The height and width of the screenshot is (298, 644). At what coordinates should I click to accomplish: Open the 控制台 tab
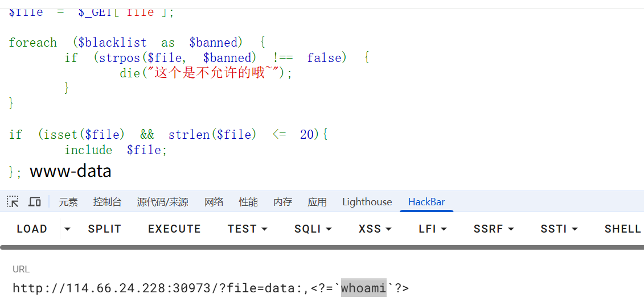click(107, 202)
